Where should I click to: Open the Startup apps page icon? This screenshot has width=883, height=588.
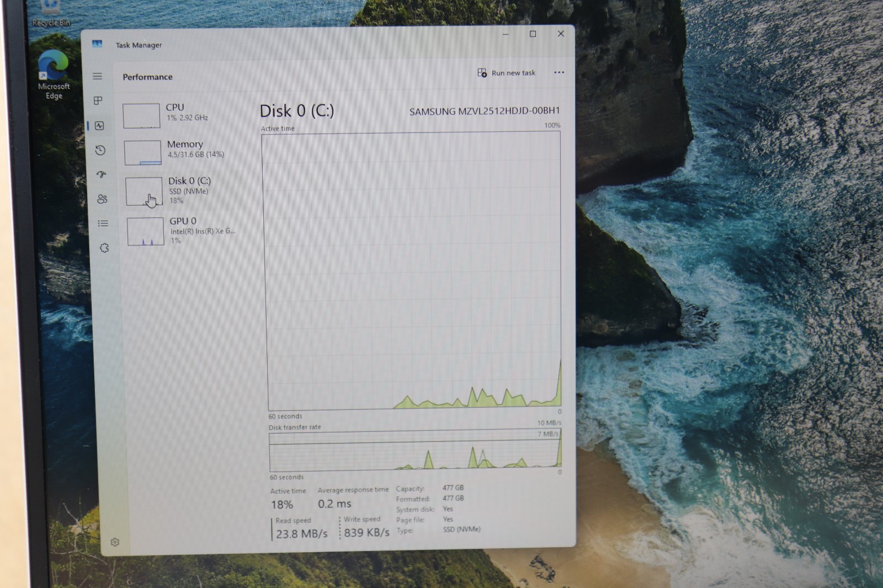[x=101, y=174]
